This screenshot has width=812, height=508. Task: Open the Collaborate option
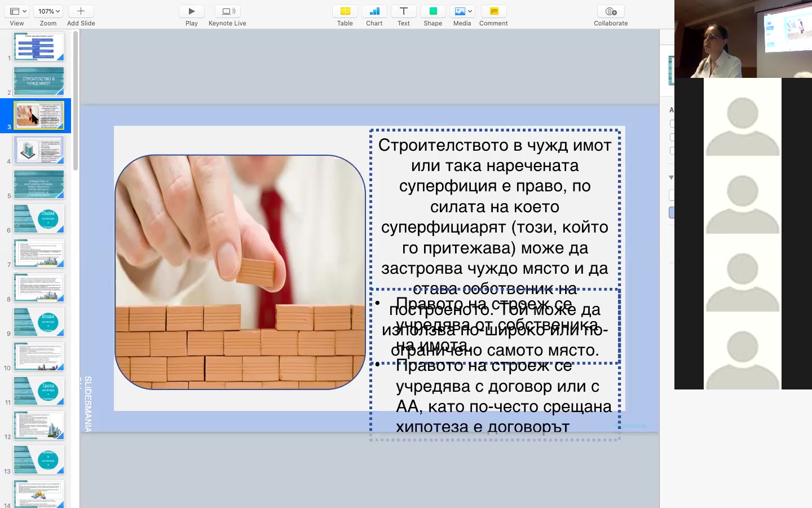pos(611,11)
